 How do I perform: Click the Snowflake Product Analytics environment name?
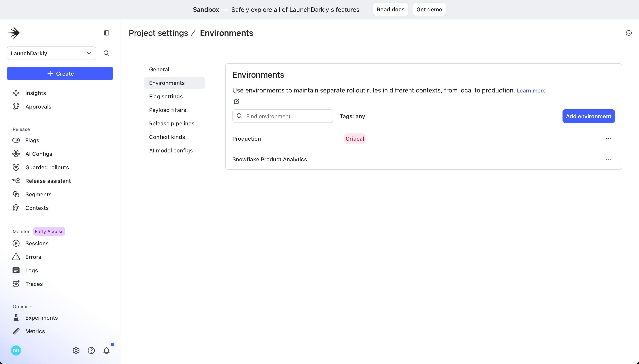coord(269,159)
